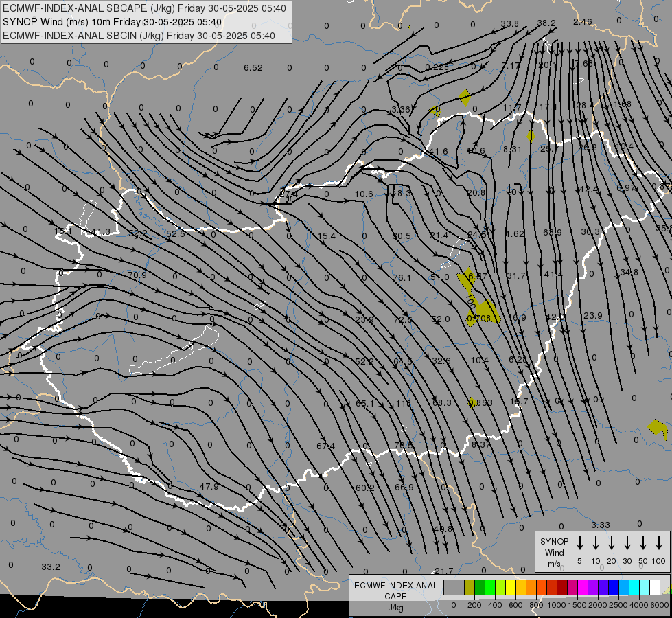Screen dimensions: 672x618
Task: Click the 2500 tick label on CAPE scale
Action: click(x=618, y=605)
